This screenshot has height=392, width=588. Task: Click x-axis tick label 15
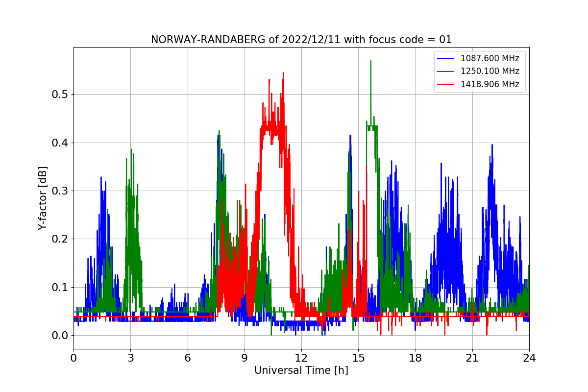coord(358,358)
